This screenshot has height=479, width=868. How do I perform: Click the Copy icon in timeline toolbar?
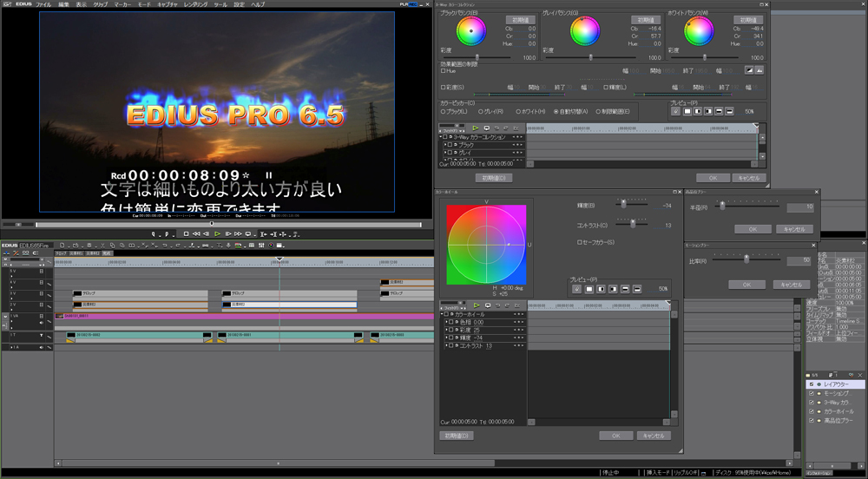(x=112, y=245)
